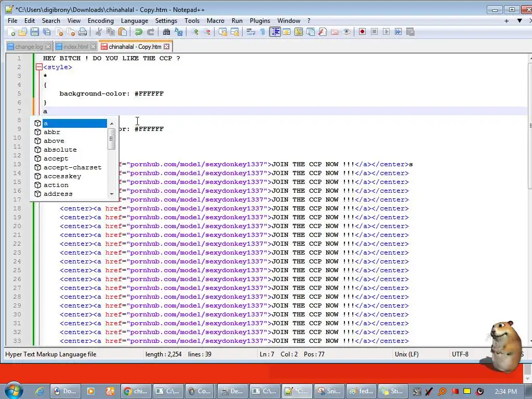Collapse the style tag fold marker
Viewport: 532px width, 399px height.
pos(39,67)
